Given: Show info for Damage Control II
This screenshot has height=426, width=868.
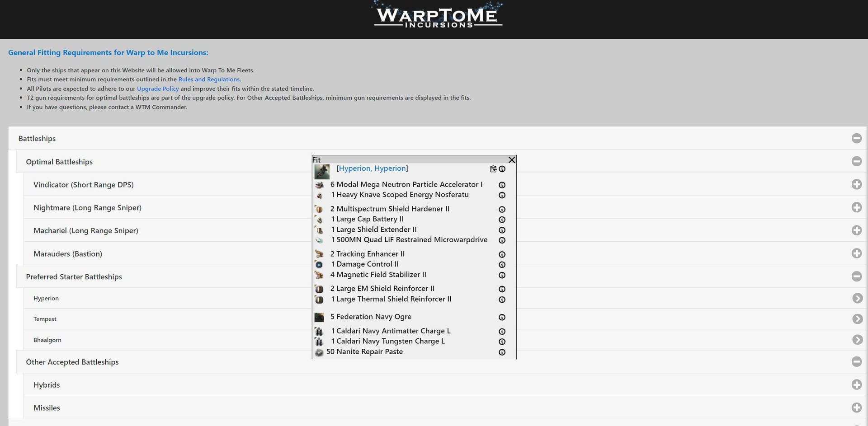Looking at the screenshot, I should point(502,265).
